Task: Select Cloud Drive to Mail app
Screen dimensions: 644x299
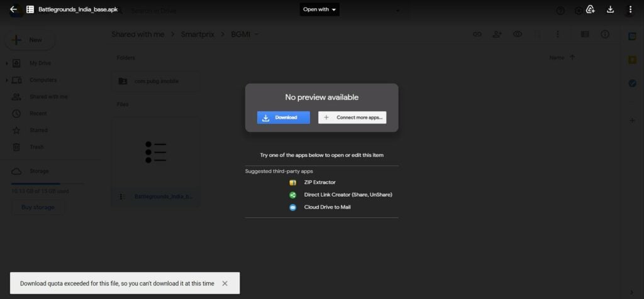Action: tap(327, 207)
